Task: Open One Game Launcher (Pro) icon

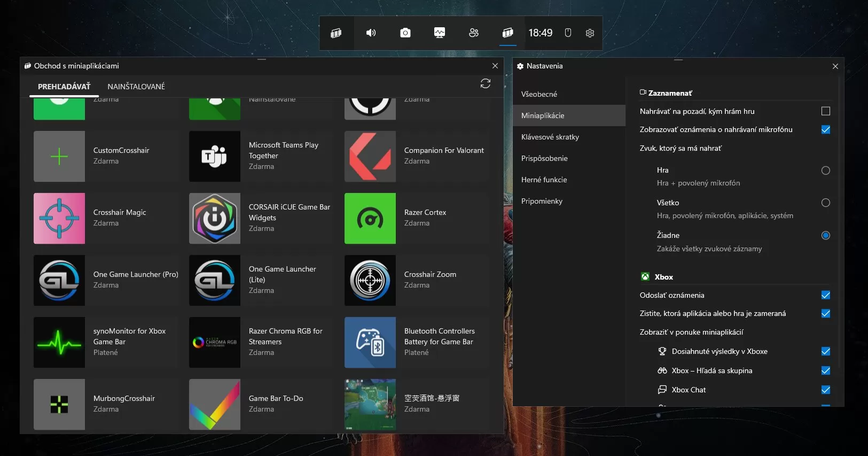Action: tap(59, 281)
